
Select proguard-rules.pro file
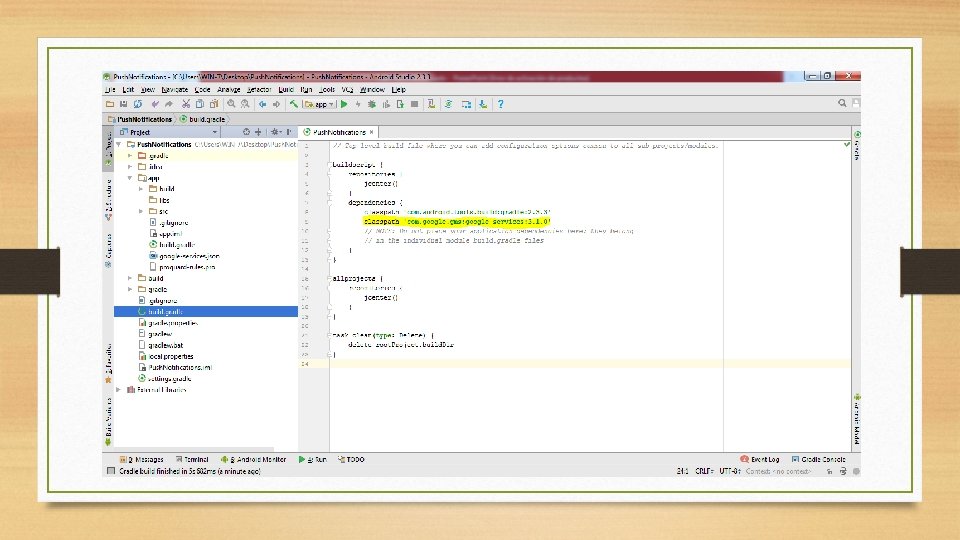click(x=187, y=267)
